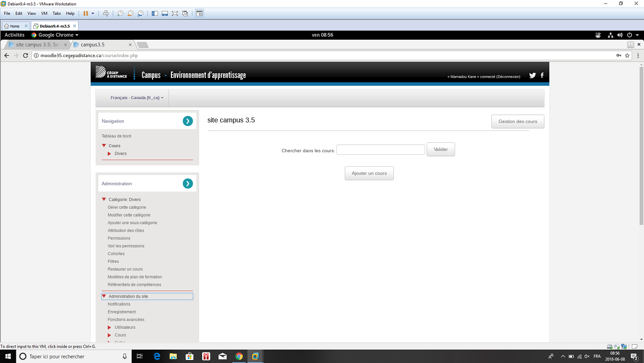644x363 pixels.
Task: Open the Facebook icon link
Action: (x=542, y=75)
